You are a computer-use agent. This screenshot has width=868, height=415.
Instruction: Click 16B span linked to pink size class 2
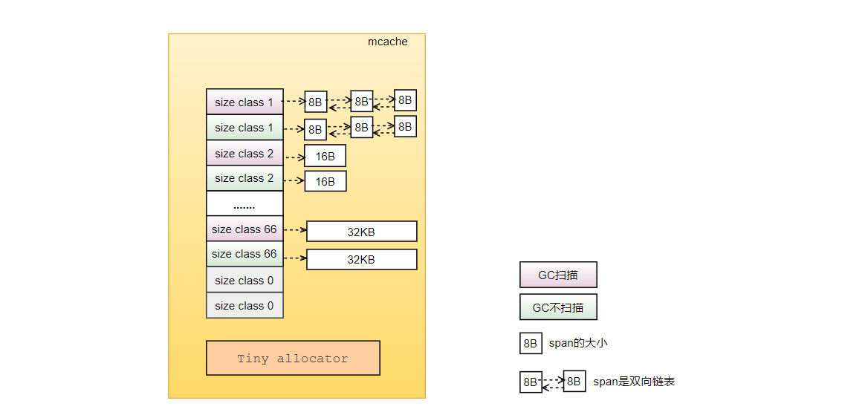325,156
